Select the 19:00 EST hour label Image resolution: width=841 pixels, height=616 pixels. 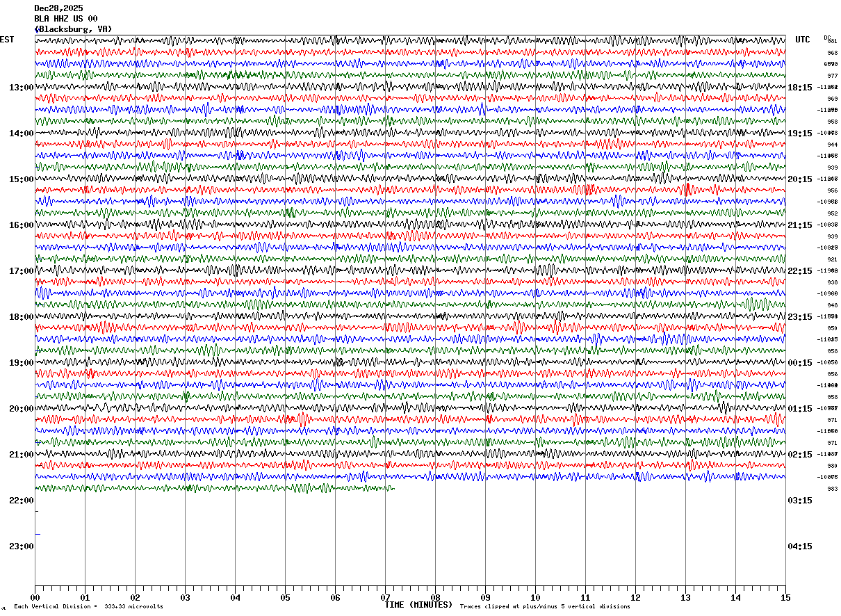(22, 363)
